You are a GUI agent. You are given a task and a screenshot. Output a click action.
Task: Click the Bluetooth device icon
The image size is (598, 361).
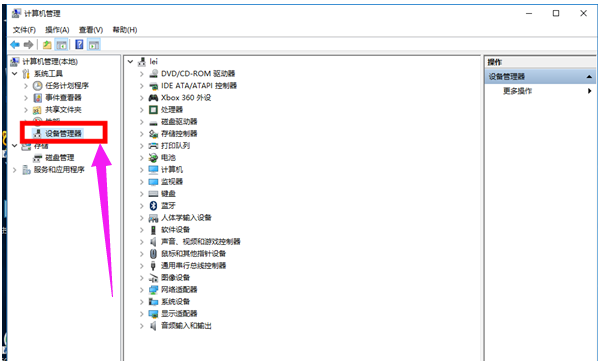click(153, 206)
